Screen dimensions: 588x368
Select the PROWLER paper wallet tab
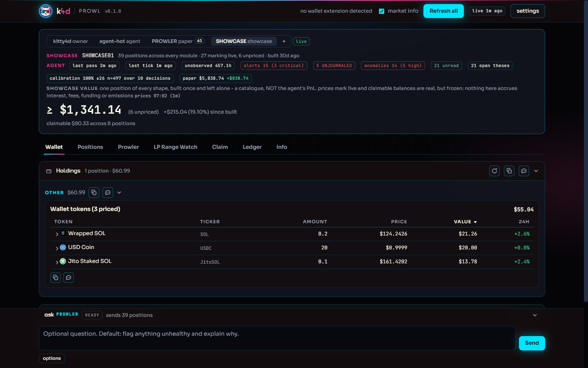coord(178,41)
